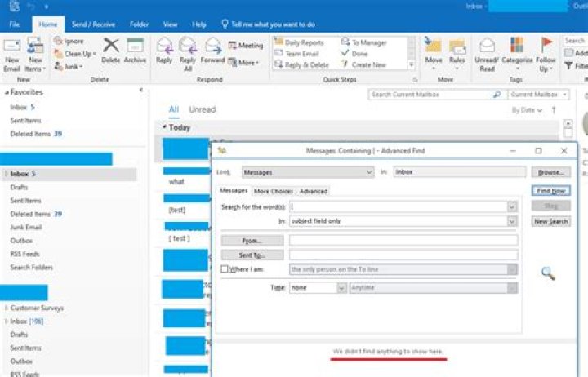
Task: Run the Done quick step
Action: coord(354,54)
